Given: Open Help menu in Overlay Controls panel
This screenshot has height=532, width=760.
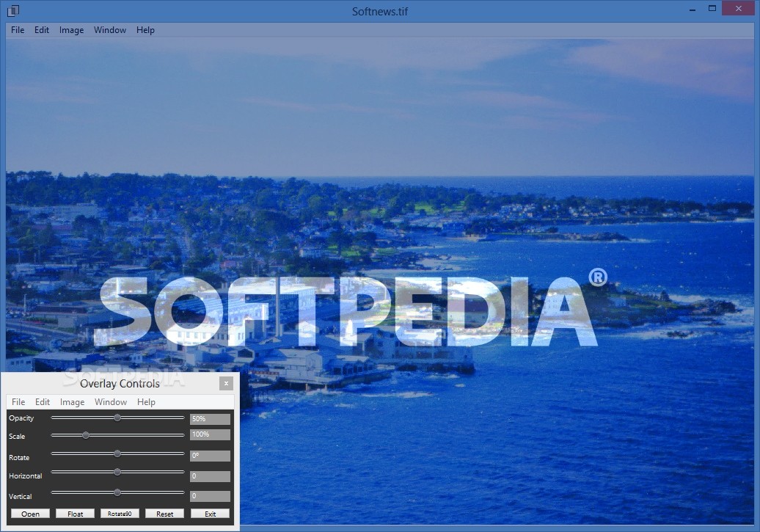Looking at the screenshot, I should [x=146, y=402].
